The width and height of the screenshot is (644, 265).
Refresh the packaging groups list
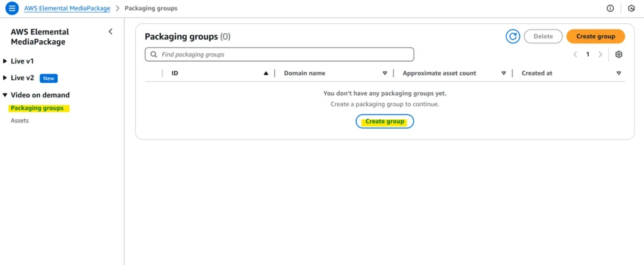513,36
